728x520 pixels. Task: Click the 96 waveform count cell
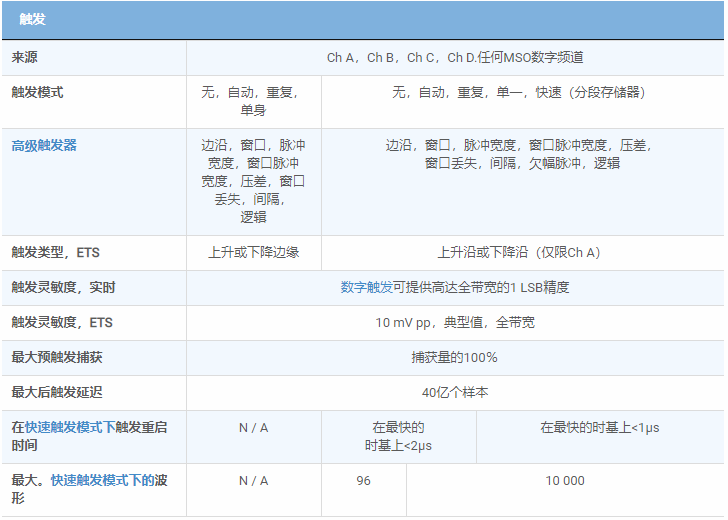[x=363, y=481]
